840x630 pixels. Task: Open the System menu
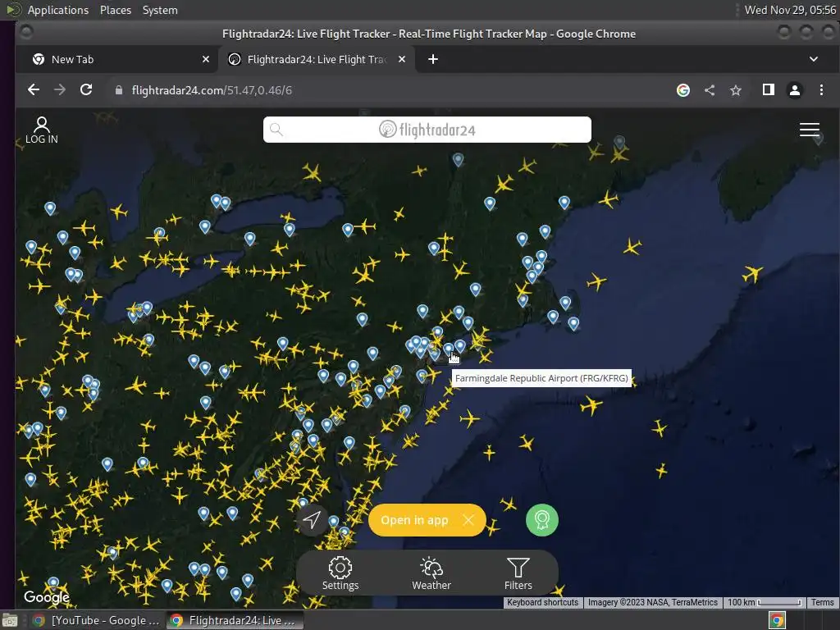click(x=160, y=10)
